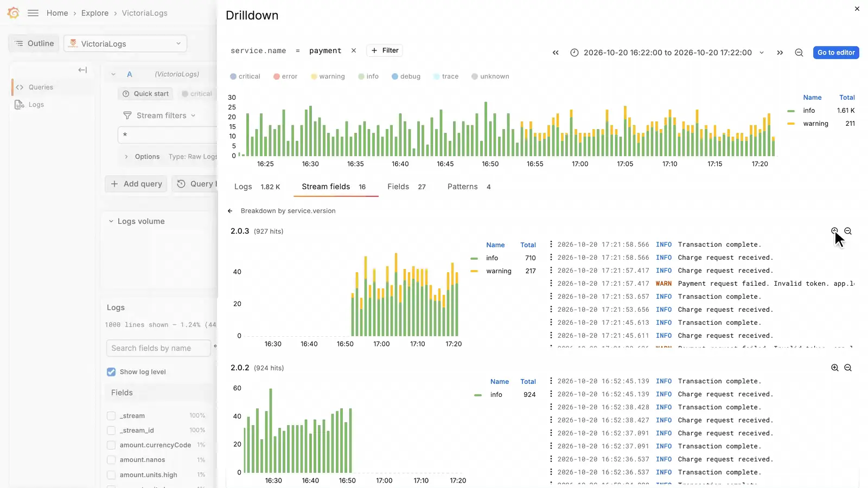
Task: Switch to the Logs tab
Action: point(257,187)
